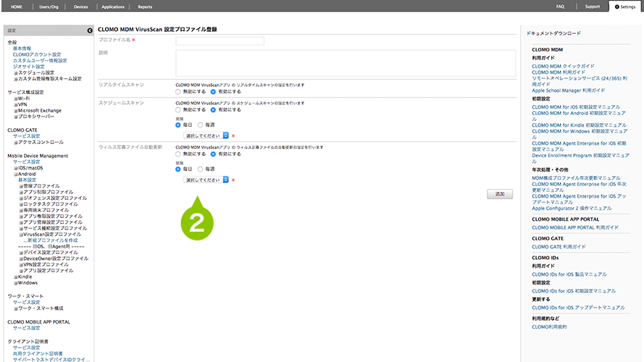Expand the Wi-Fi tree node
This screenshot has width=644, height=362.
[x=16, y=99]
